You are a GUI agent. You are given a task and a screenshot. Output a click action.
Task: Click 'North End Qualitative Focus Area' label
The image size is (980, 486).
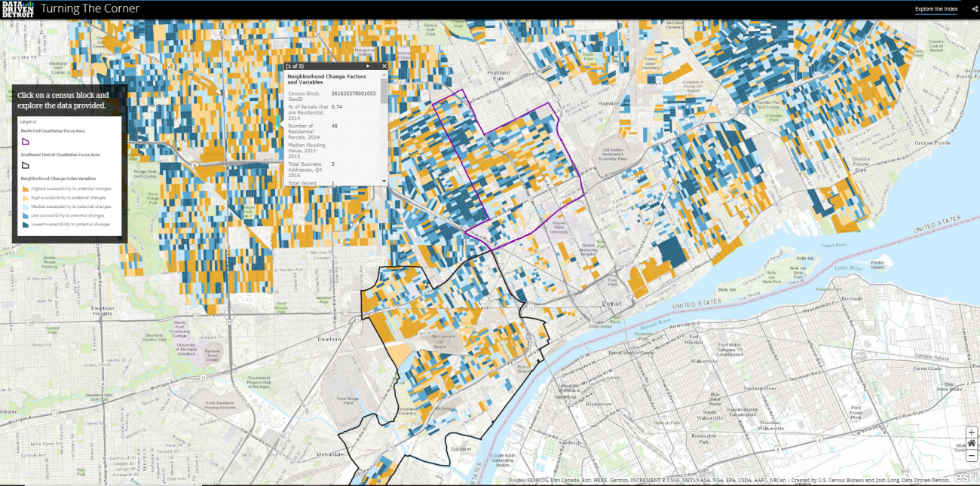54,130
